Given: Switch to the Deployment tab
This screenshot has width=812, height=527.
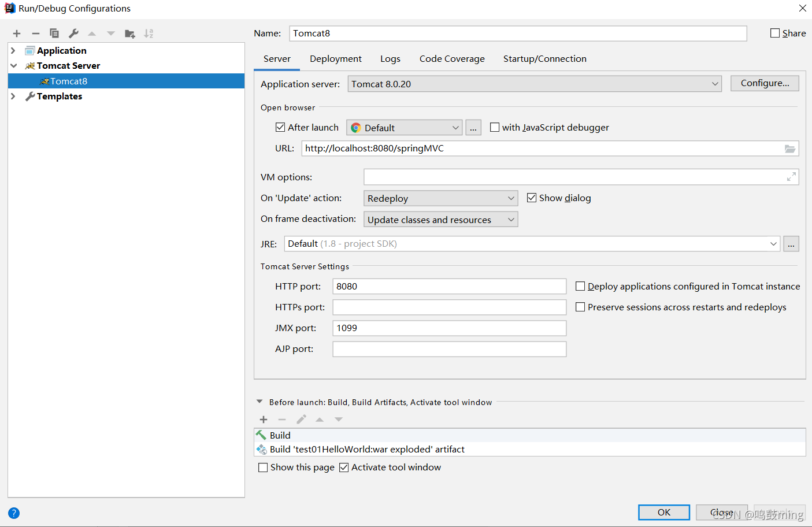Looking at the screenshot, I should click(336, 59).
